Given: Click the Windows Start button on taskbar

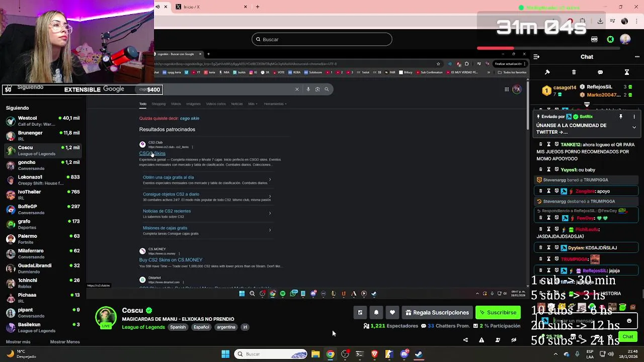Looking at the screenshot, I should [225, 354].
